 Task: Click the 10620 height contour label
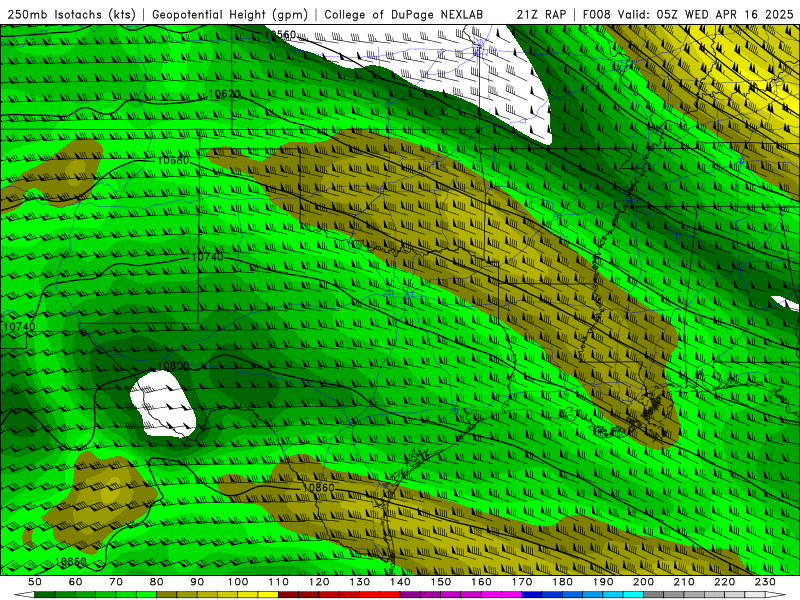(x=224, y=94)
